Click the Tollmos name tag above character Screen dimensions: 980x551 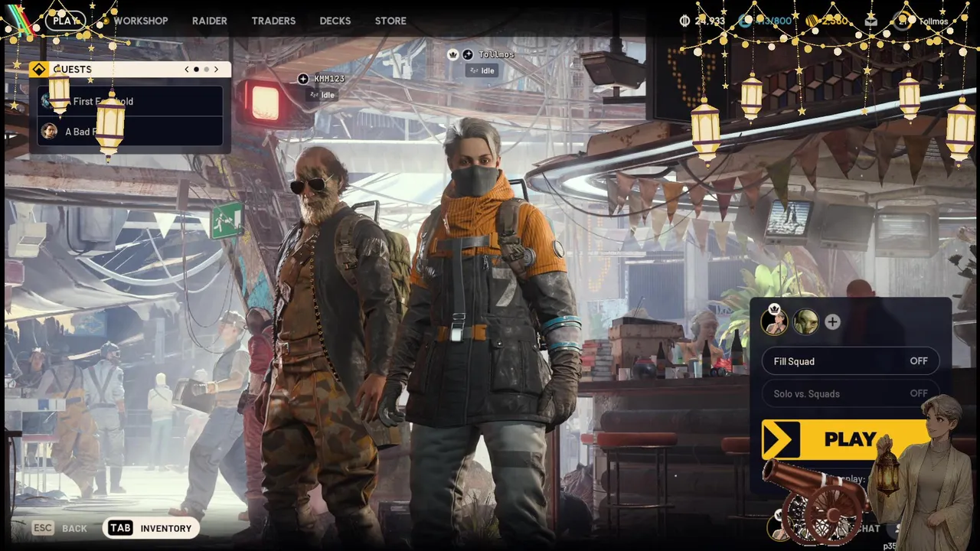[x=496, y=54]
